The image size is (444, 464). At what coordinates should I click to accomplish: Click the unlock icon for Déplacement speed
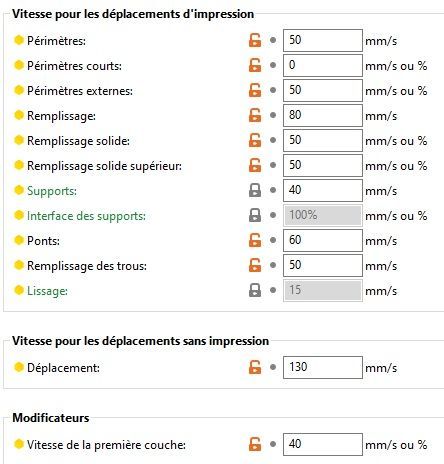click(x=255, y=367)
